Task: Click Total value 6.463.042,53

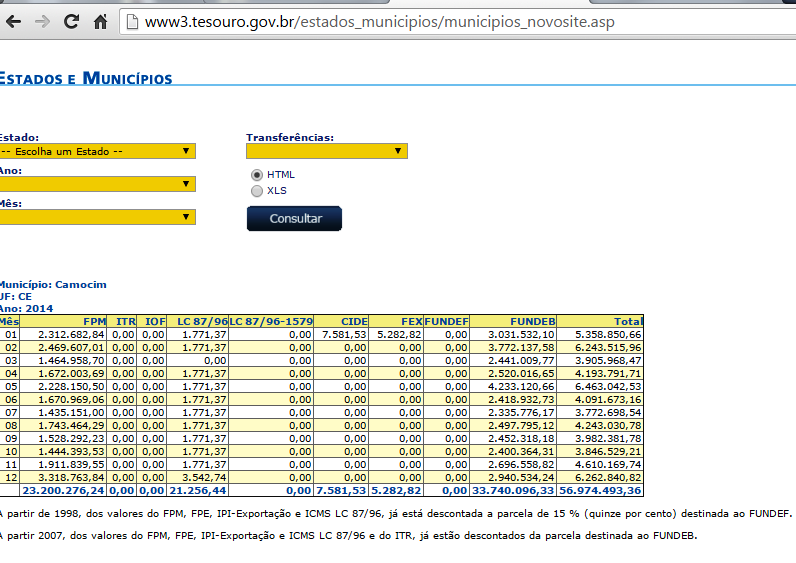Action: (x=608, y=387)
